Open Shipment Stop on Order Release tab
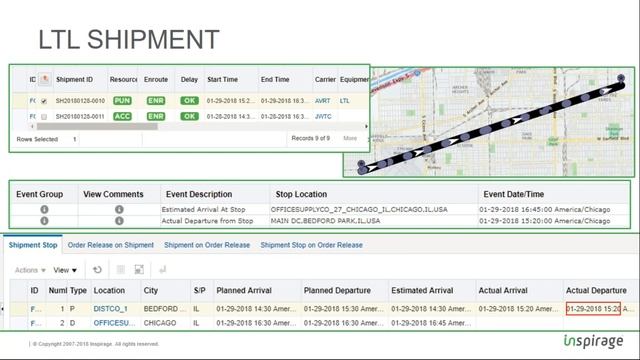 [x=311, y=245]
